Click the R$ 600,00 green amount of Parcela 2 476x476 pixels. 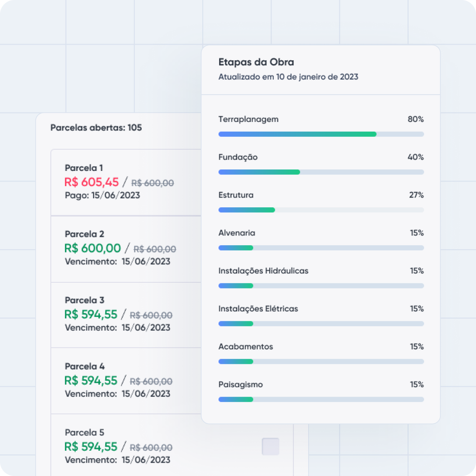tap(93, 248)
